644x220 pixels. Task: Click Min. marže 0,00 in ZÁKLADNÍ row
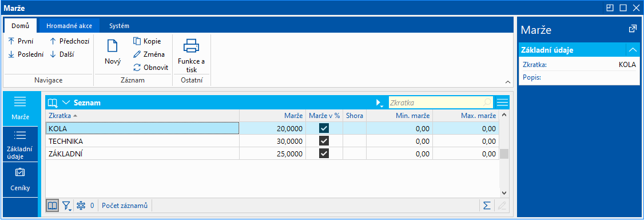tap(422, 154)
